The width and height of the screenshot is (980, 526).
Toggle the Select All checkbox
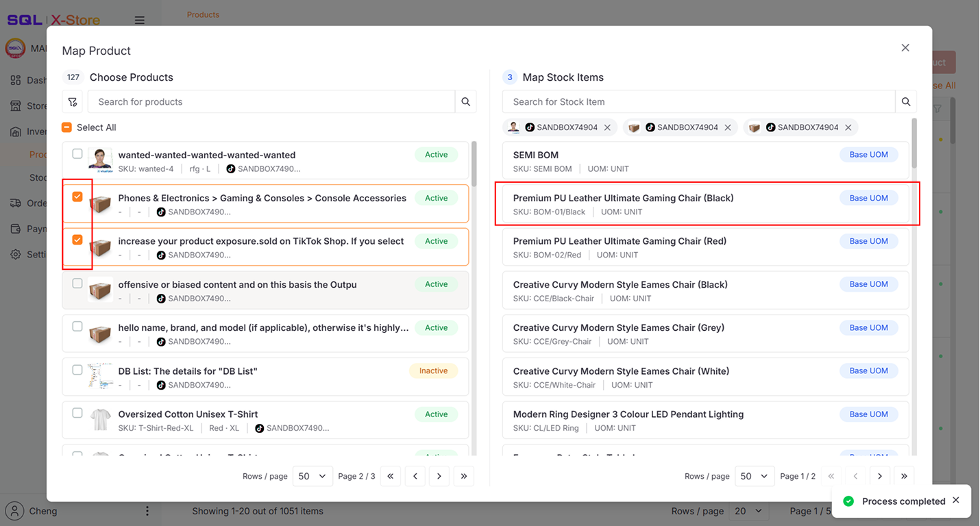pyautogui.click(x=67, y=127)
